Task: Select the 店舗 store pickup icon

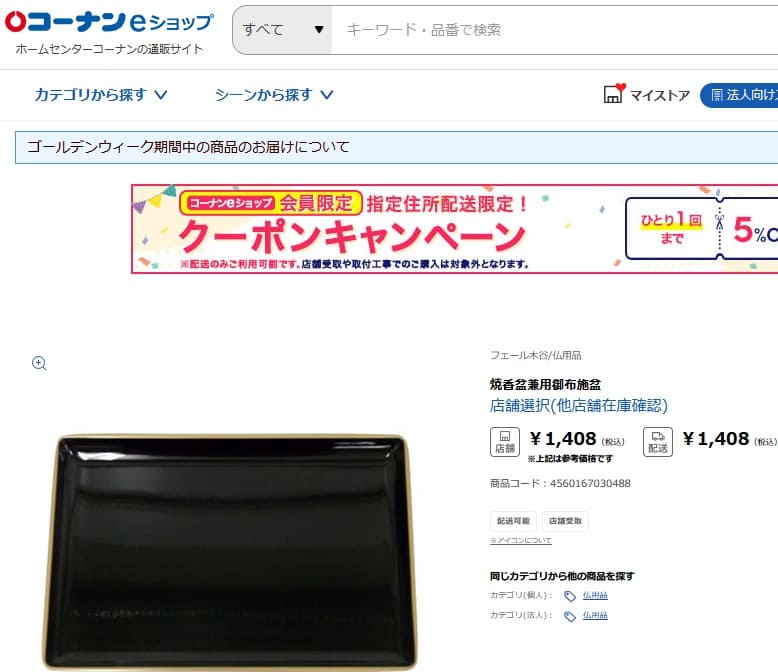Action: pyautogui.click(x=505, y=442)
